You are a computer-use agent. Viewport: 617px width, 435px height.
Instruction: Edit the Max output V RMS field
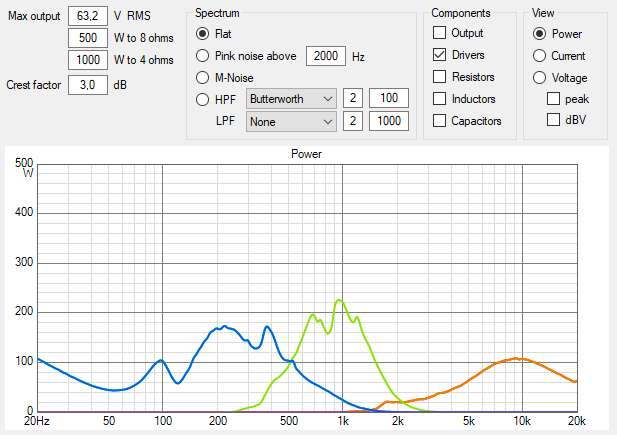pyautogui.click(x=88, y=16)
